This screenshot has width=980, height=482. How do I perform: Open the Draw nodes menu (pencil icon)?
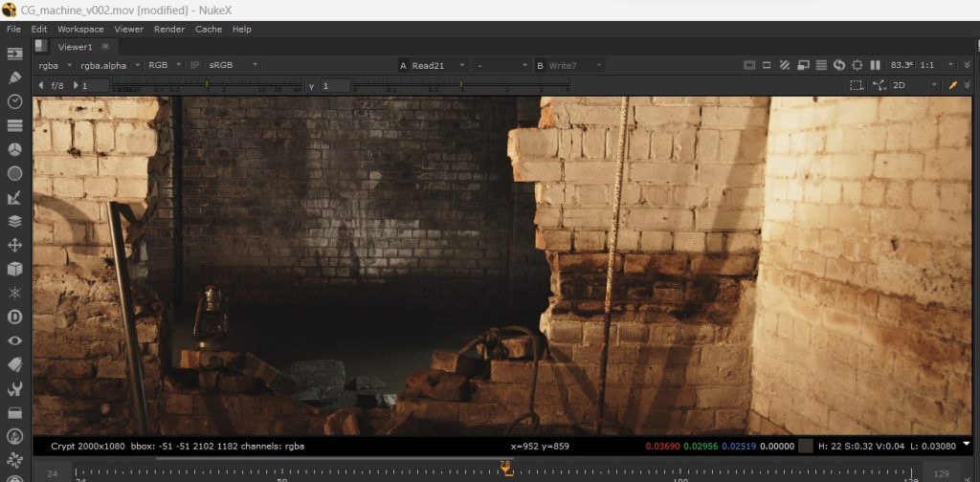[x=14, y=77]
